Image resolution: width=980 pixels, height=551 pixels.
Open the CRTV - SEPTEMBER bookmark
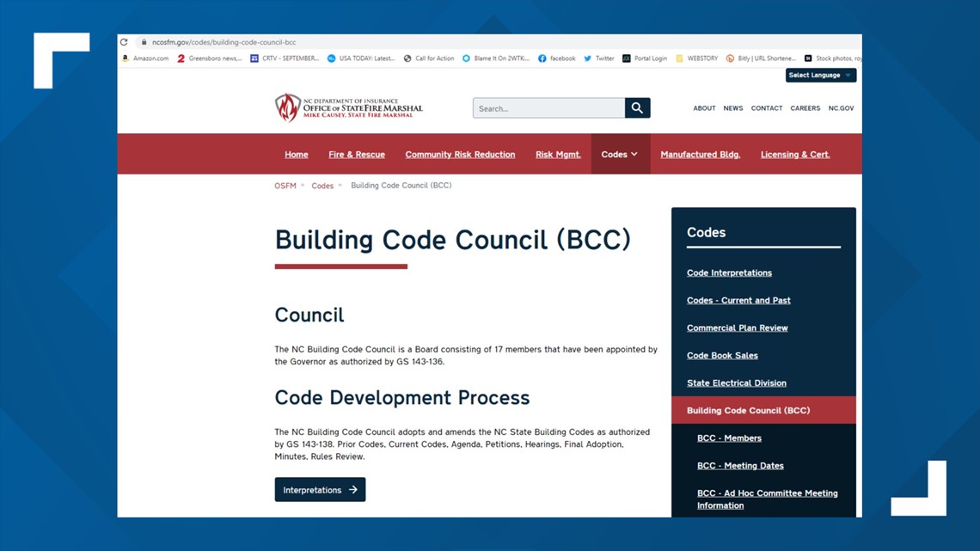pos(285,58)
